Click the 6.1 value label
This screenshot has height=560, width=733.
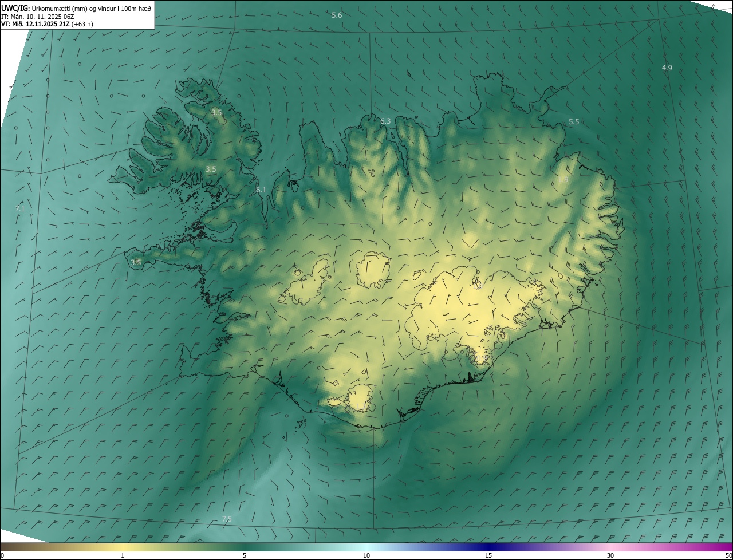[261, 190]
